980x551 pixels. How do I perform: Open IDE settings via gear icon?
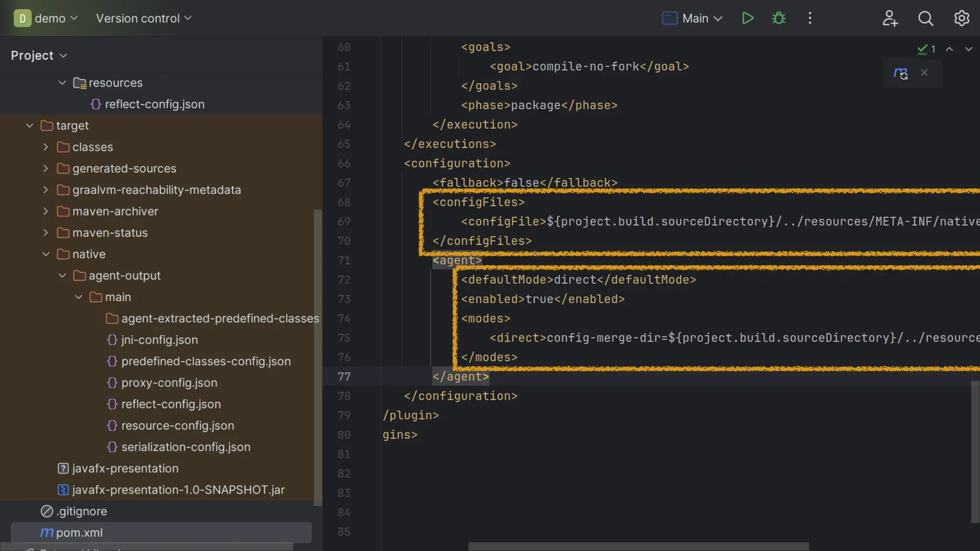click(x=961, y=18)
